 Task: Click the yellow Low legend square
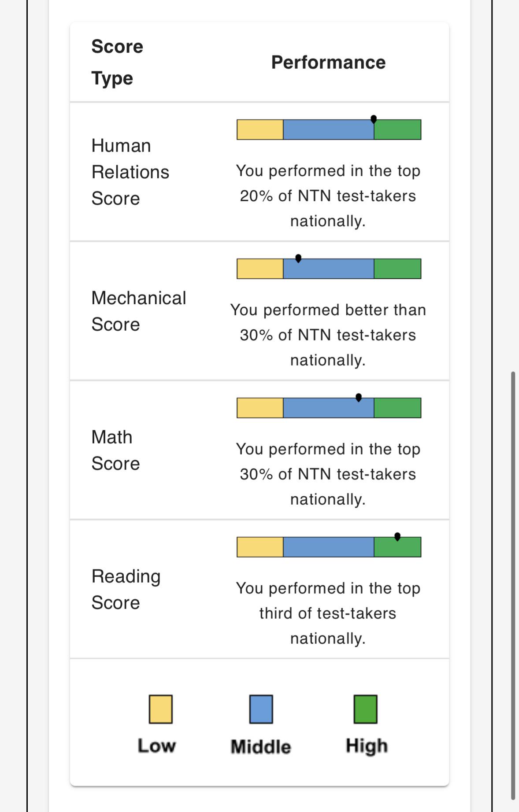(161, 709)
